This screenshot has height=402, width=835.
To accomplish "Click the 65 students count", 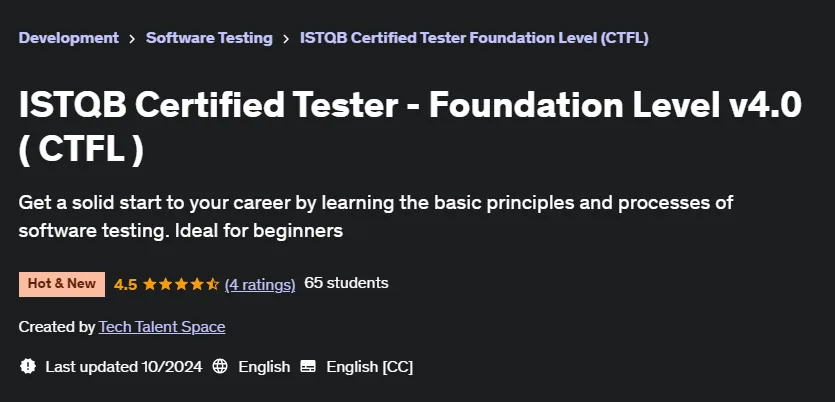I will (346, 283).
